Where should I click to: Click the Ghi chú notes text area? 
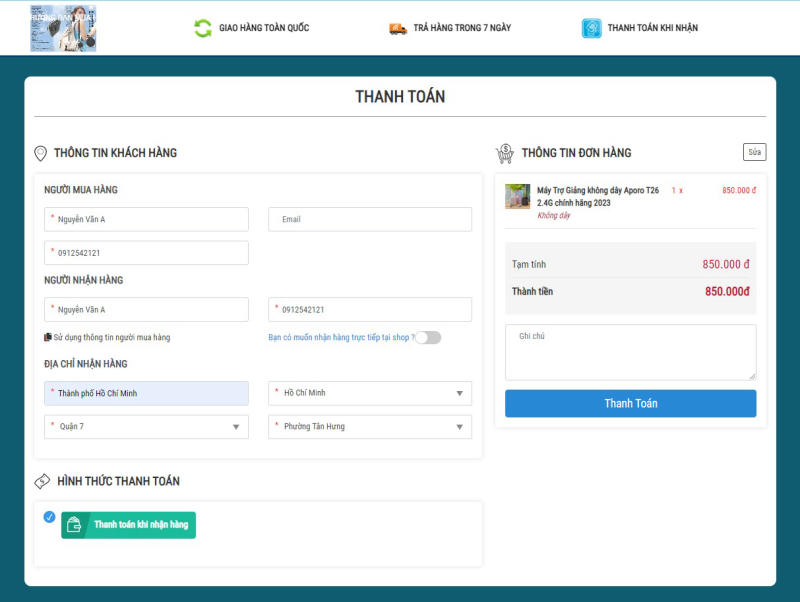pyautogui.click(x=630, y=352)
